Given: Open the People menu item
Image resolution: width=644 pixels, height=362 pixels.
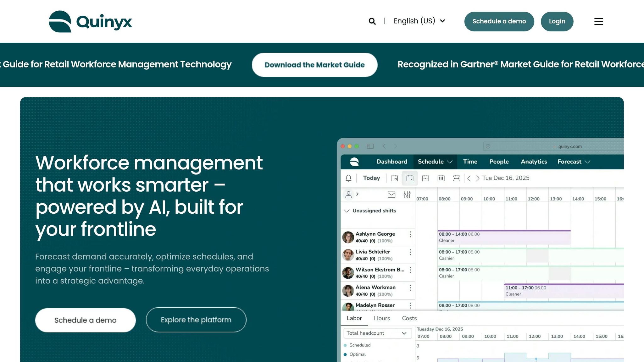Looking at the screenshot, I should click(499, 162).
